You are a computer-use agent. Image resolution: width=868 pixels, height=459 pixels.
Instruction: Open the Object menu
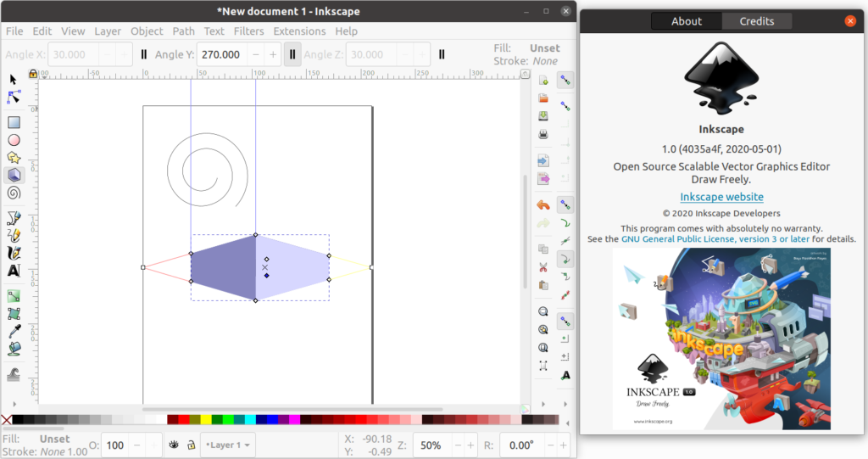click(x=147, y=31)
